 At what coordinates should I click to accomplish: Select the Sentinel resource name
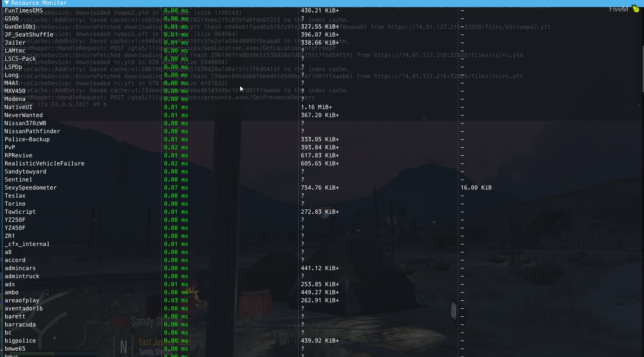click(18, 180)
